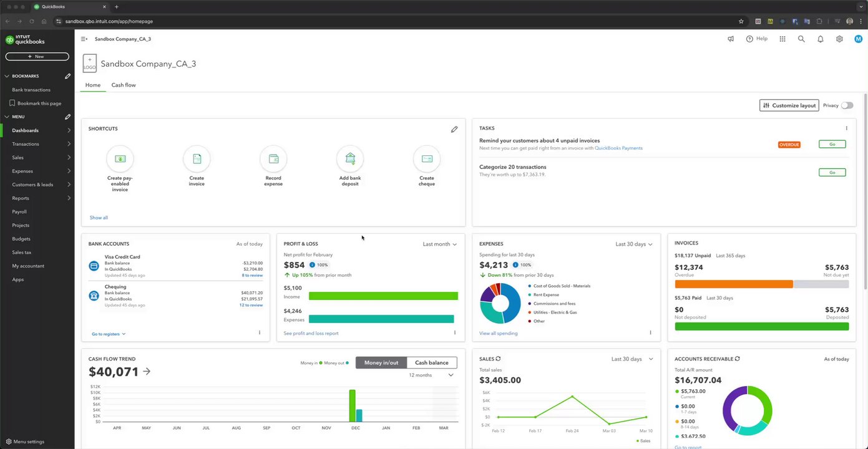Expand the 12 months cash flow dropdown
The image size is (868, 449).
tap(431, 375)
